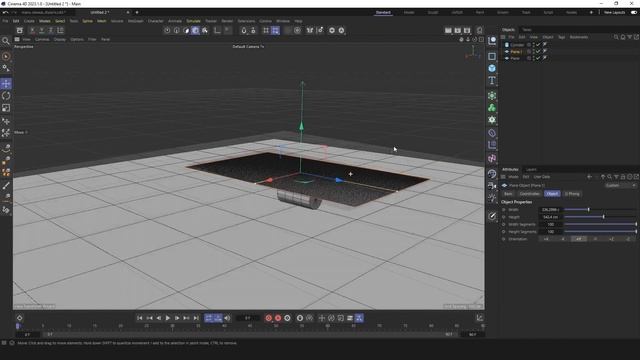
Task: Open viewport hamburger menu
Action: 17,39
